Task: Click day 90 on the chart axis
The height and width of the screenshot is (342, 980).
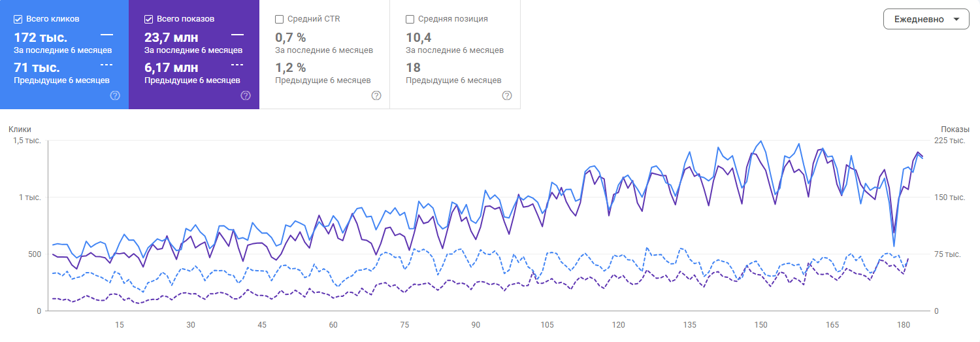Action: coord(476,325)
